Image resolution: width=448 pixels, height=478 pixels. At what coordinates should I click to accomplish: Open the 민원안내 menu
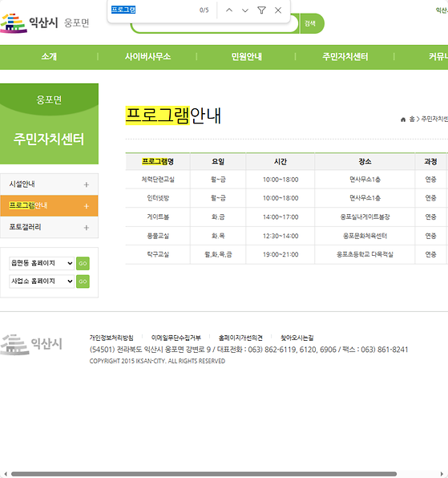[x=246, y=57]
